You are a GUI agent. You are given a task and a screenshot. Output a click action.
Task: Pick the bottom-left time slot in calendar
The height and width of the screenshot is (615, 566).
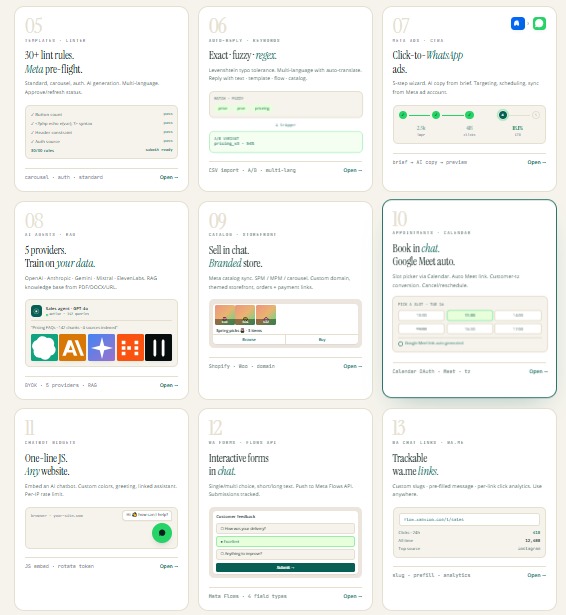[x=421, y=329]
